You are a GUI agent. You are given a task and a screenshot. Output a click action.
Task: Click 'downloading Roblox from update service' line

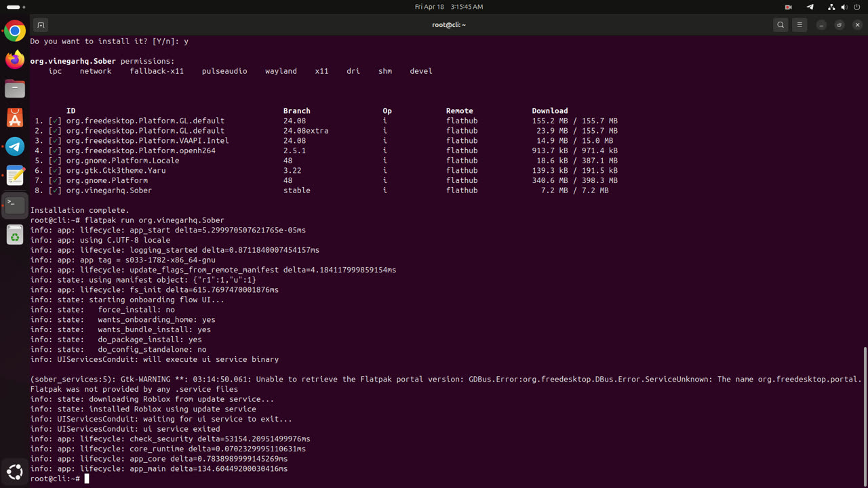click(152, 399)
